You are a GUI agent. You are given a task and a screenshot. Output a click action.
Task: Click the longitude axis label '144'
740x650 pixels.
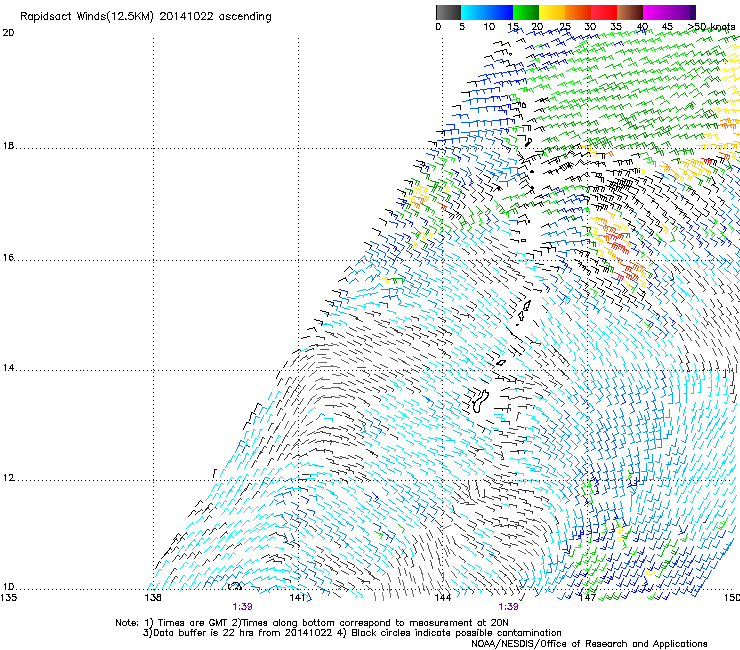click(442, 598)
